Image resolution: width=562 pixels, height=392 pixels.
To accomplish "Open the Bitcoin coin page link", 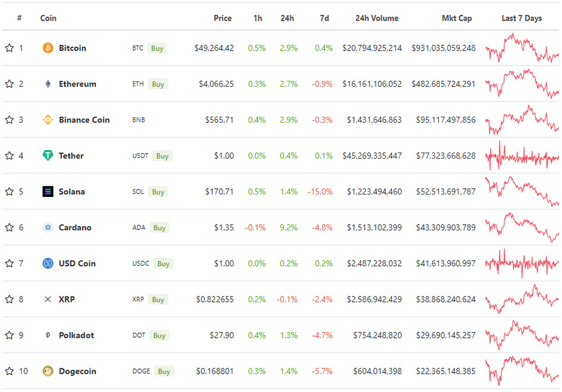I will (72, 48).
